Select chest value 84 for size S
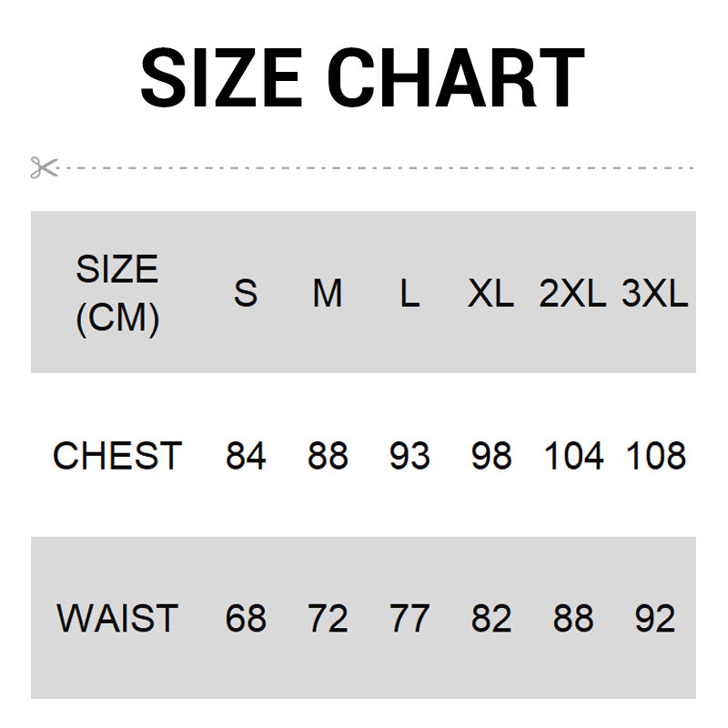 point(246,456)
